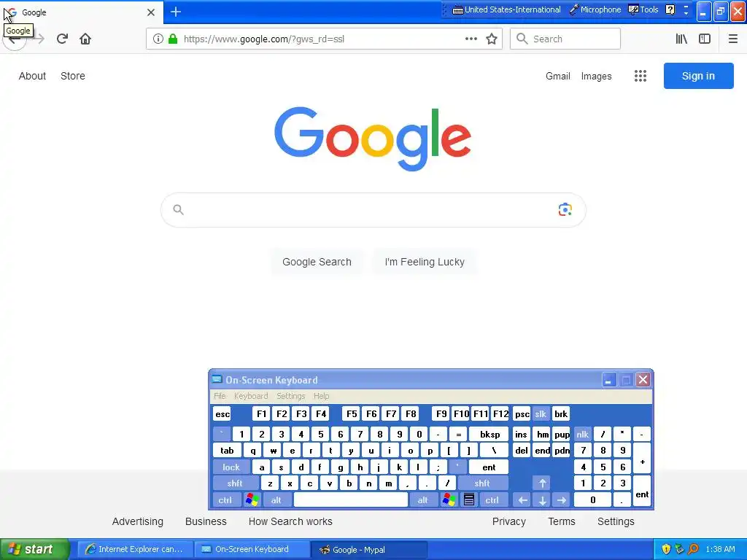Click the Google Search button
Screen dimensions: 747x560
pos(317,262)
